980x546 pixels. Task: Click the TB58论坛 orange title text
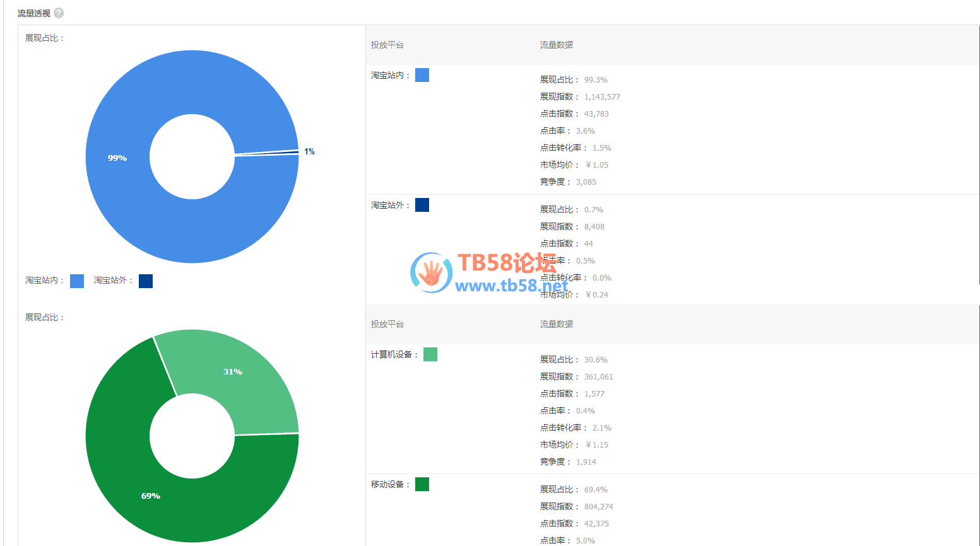(507, 262)
